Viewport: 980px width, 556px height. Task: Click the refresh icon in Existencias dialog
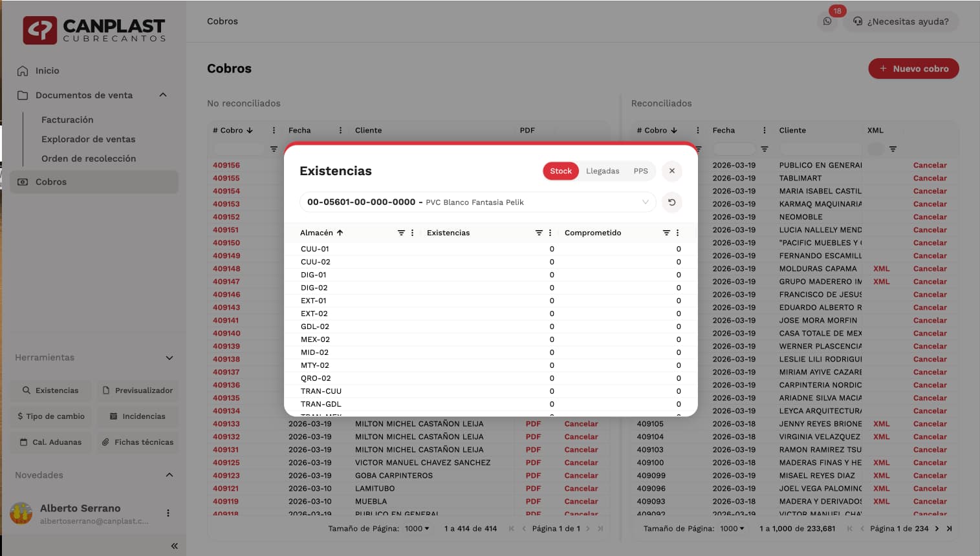[x=671, y=202]
